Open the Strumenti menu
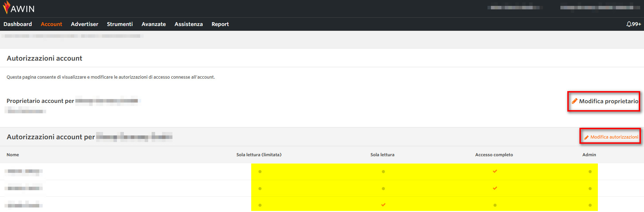Image resolution: width=644 pixels, height=212 pixels. tap(120, 24)
